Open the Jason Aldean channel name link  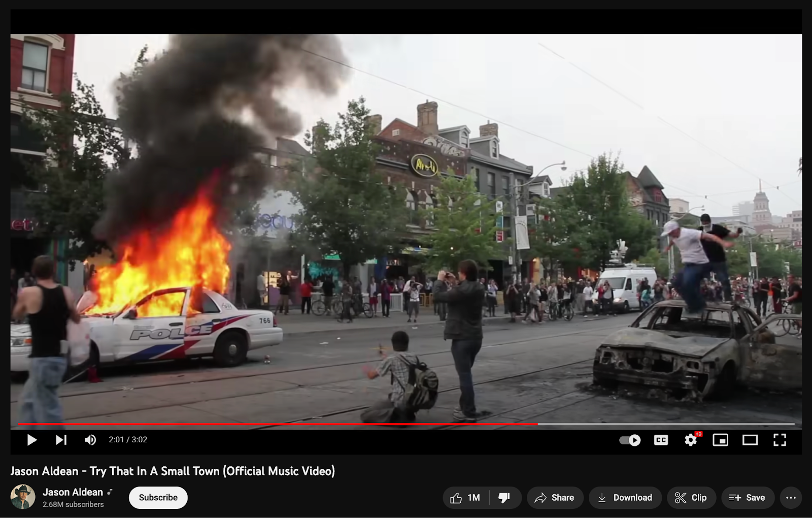[73, 492]
